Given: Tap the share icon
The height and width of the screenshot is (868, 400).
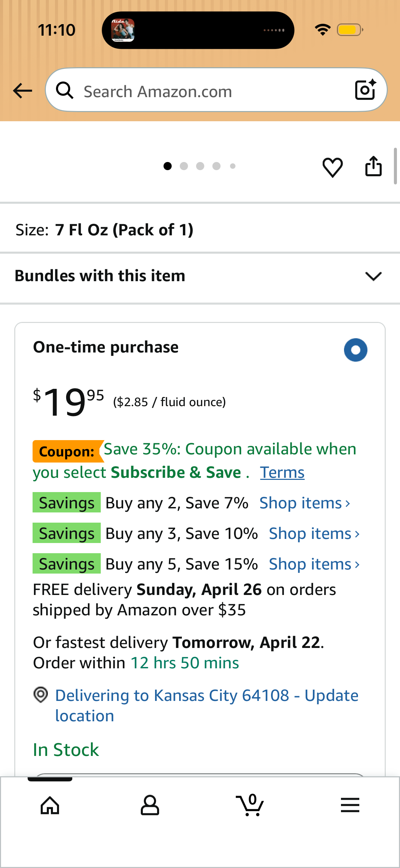Looking at the screenshot, I should click(x=374, y=166).
